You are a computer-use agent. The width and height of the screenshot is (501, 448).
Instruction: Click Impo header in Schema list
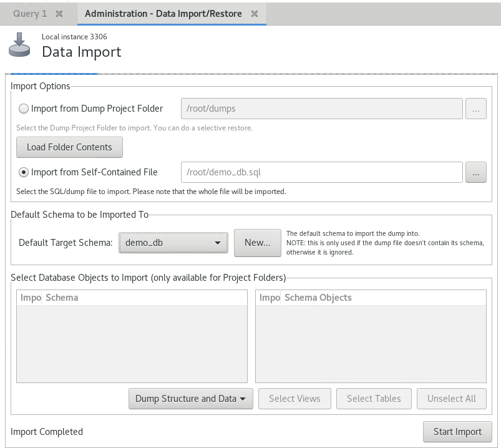[31, 298]
